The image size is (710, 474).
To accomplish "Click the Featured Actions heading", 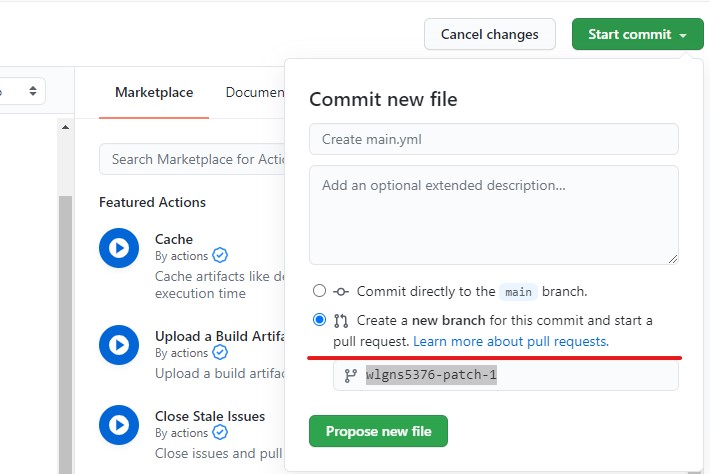I will pos(152,202).
